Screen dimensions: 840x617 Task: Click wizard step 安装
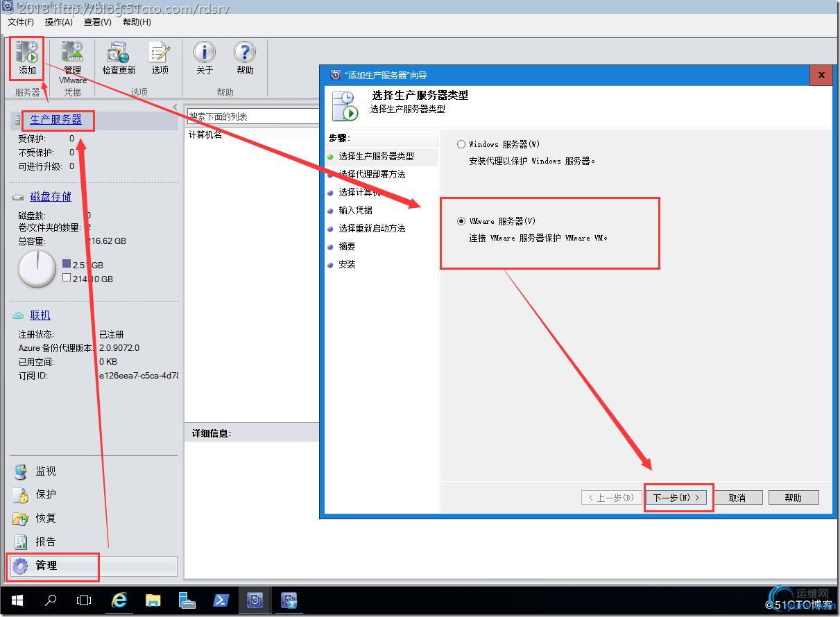[347, 264]
